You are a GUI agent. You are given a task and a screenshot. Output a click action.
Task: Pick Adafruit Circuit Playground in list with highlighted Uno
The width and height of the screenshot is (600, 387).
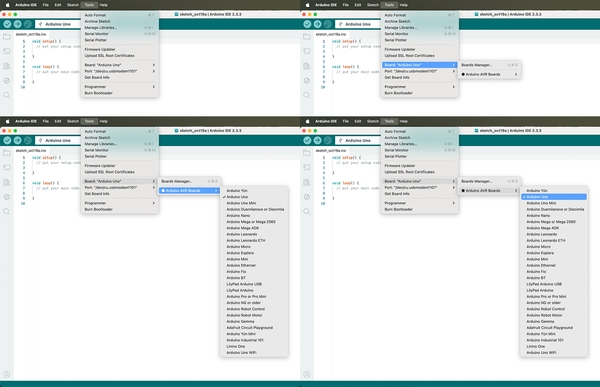[554, 328]
